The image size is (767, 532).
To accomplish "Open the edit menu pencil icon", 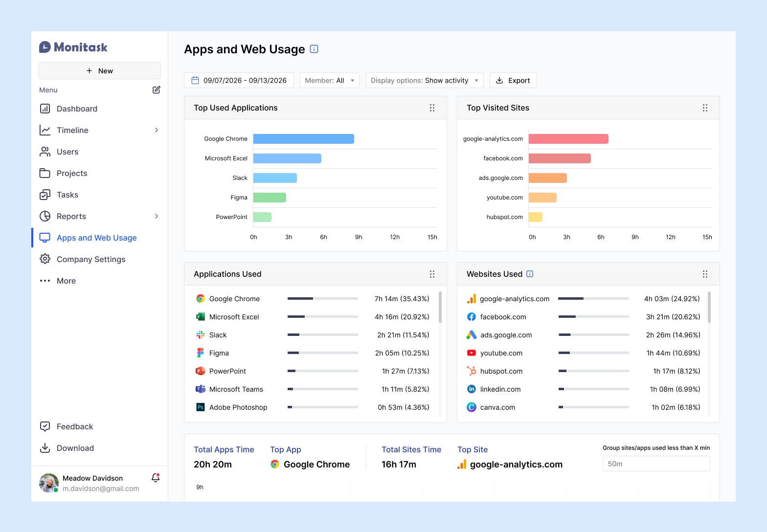I will 157,90.
